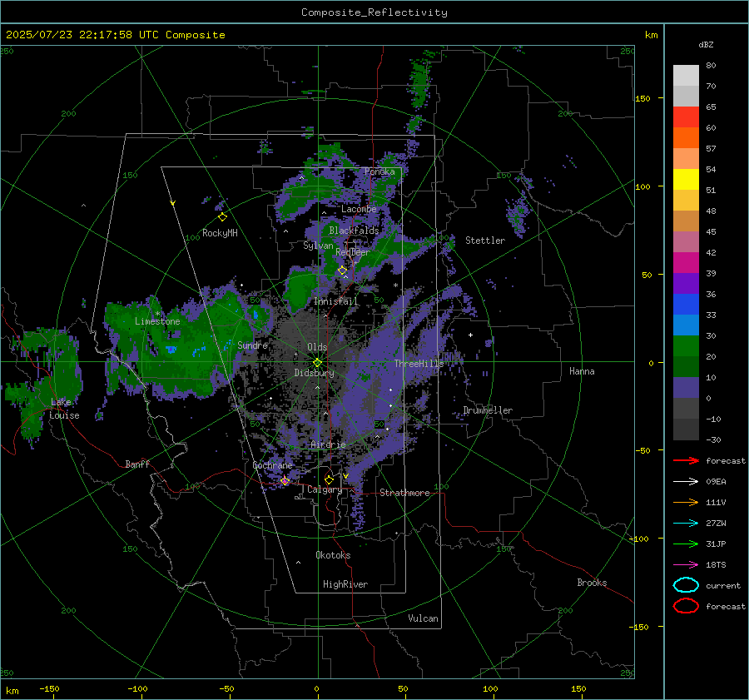
Task: Click the ThreeHills label
Action: point(419,364)
